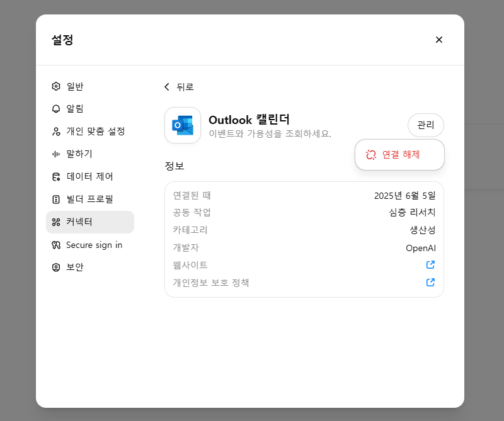Screen dimensions: 504x421
Task: Click the 이벤트와 가용성을 조회하세요 description
Action: click(270, 133)
